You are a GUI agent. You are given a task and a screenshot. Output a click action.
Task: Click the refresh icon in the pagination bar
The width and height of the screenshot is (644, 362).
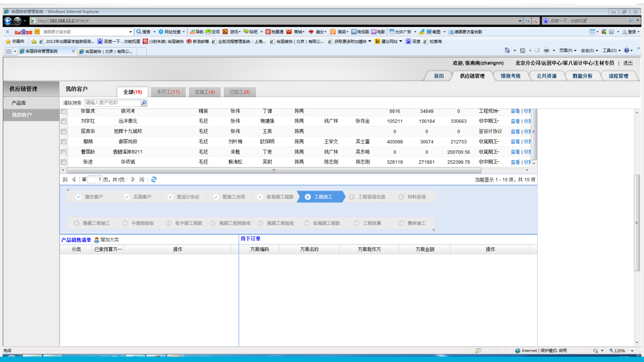(x=154, y=179)
